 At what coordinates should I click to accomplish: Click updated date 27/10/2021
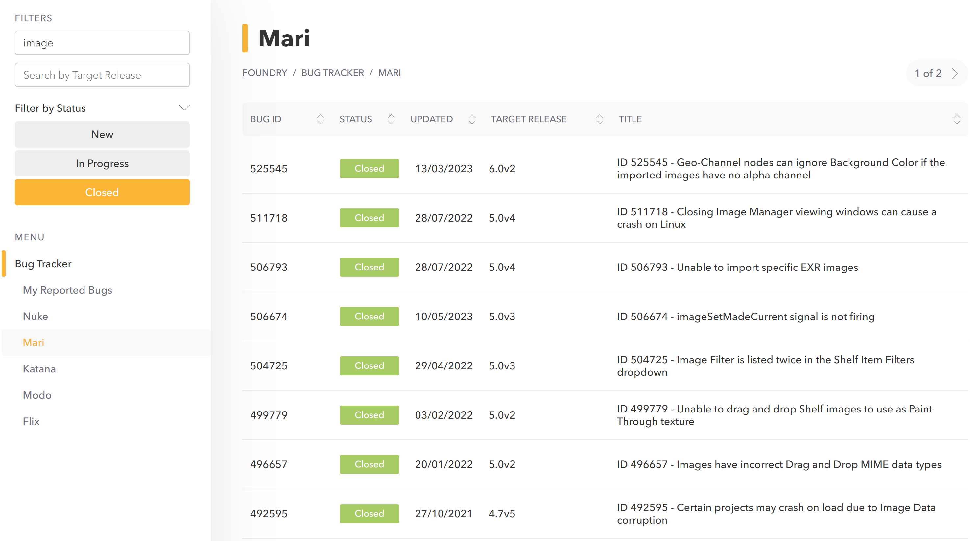point(443,514)
